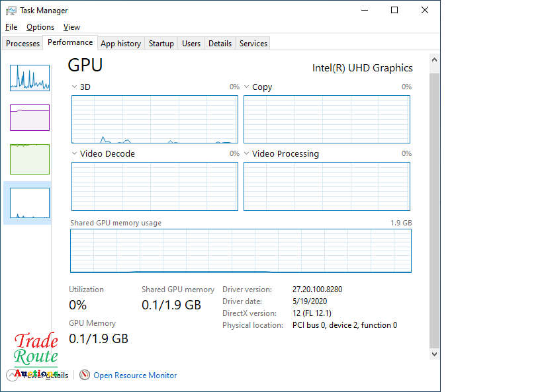
Task: Open the View menu
Action: point(71,27)
